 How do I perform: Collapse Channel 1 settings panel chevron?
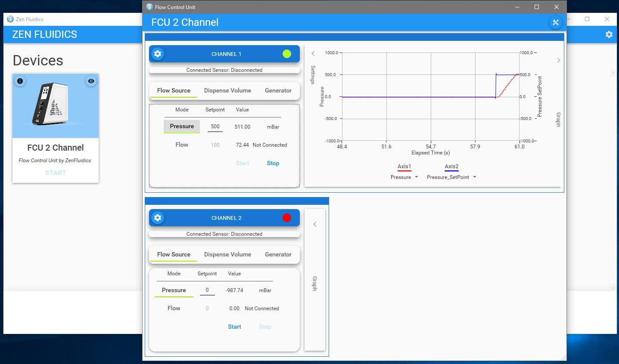pyautogui.click(x=313, y=54)
